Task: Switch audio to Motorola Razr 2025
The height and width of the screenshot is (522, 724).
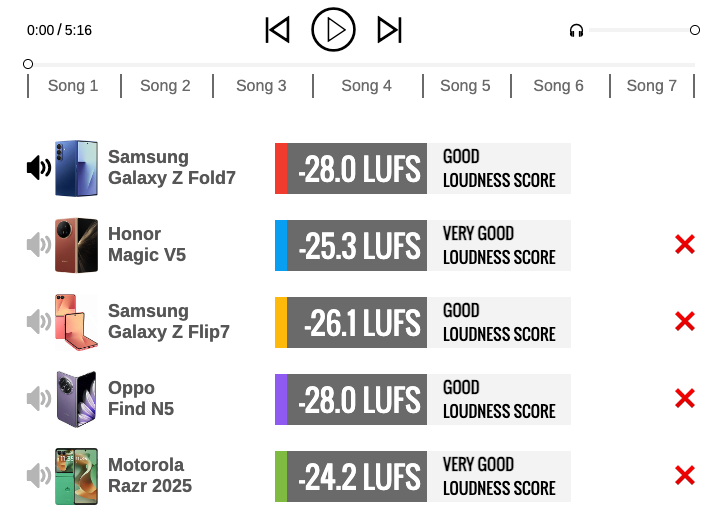Action: (39, 476)
